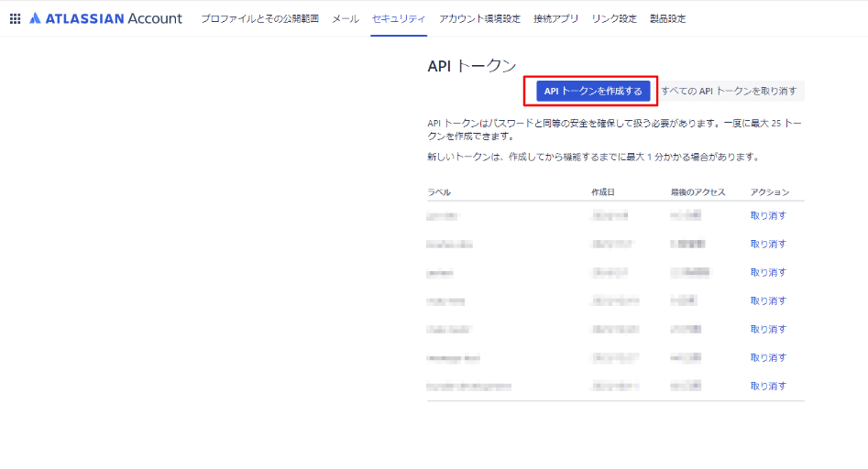Viewport: 868px width, 469px height.
Task: Revoke the second token in the list
Action: [768, 244]
